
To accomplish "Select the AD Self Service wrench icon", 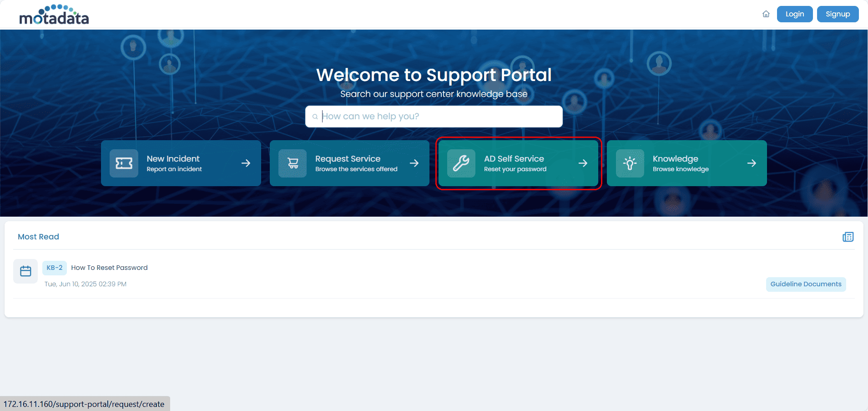I will (x=461, y=163).
